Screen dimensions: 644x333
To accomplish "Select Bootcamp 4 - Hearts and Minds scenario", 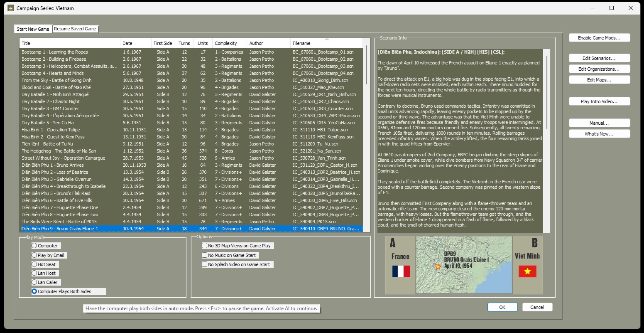I will 191,74.
